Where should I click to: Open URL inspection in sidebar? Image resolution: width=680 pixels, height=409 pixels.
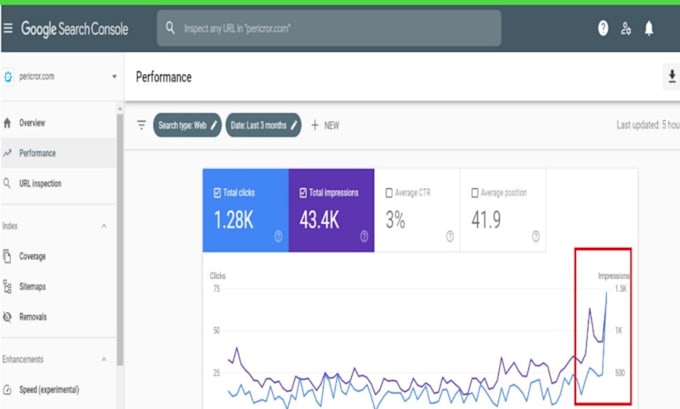click(59, 183)
